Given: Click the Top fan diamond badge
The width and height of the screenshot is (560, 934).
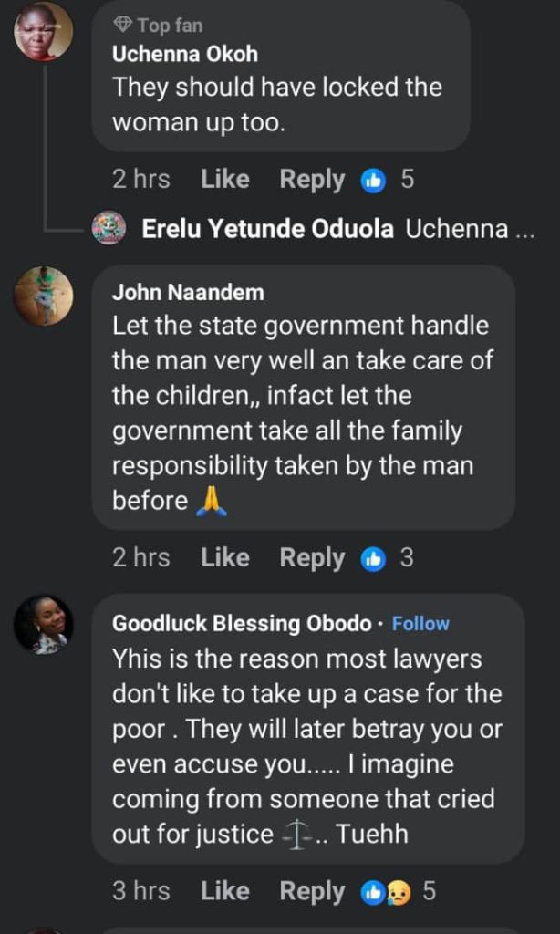Looking at the screenshot, I should tap(123, 25).
